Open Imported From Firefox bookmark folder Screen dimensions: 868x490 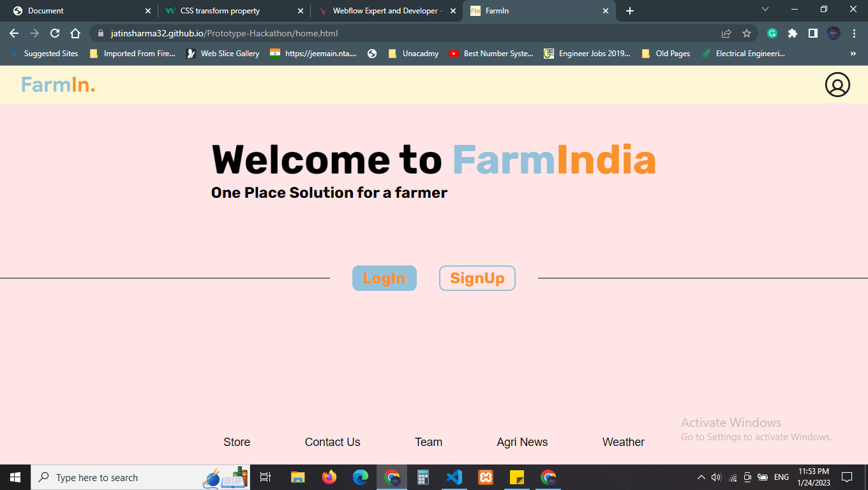[132, 54]
